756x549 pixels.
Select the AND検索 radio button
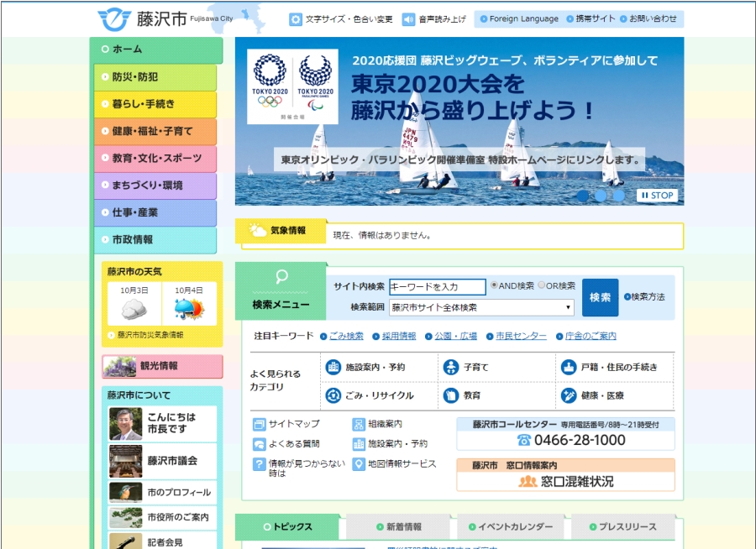pyautogui.click(x=494, y=285)
